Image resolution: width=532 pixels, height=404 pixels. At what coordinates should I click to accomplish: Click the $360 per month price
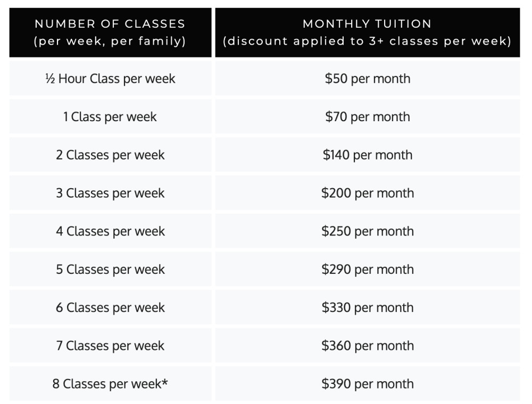368,346
